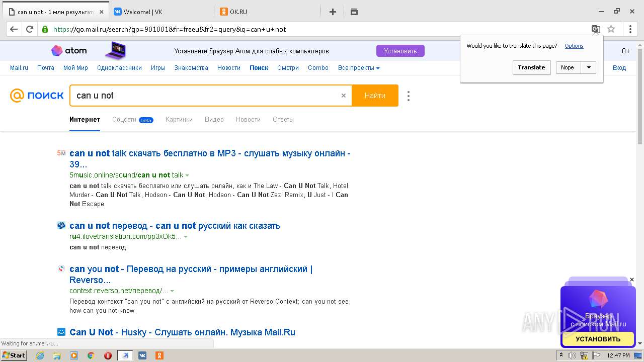This screenshot has width=644, height=362.
Task: Open the Видео results tab
Action: (214, 120)
